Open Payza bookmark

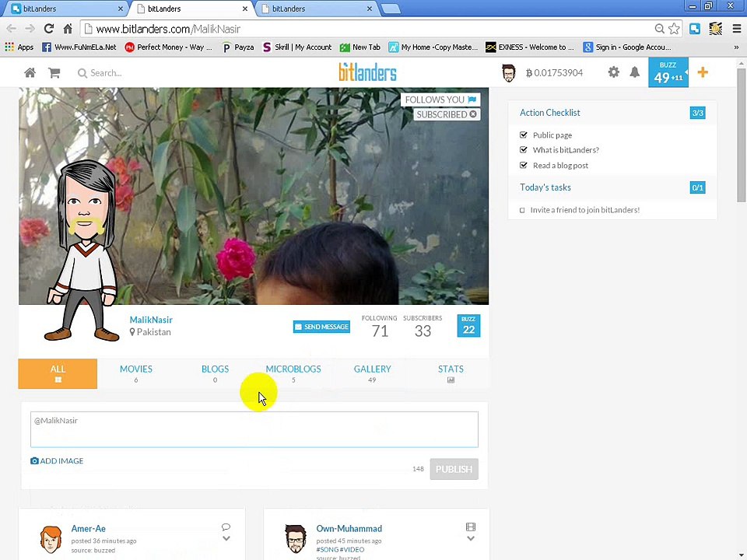[238, 47]
